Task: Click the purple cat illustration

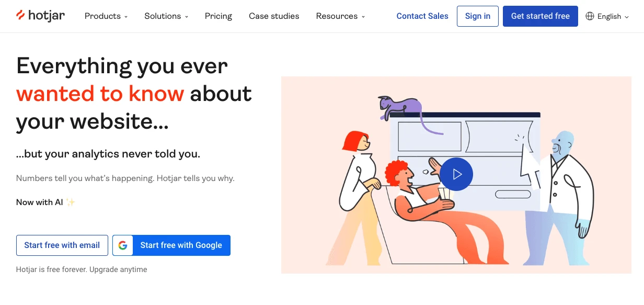Action: click(x=400, y=108)
